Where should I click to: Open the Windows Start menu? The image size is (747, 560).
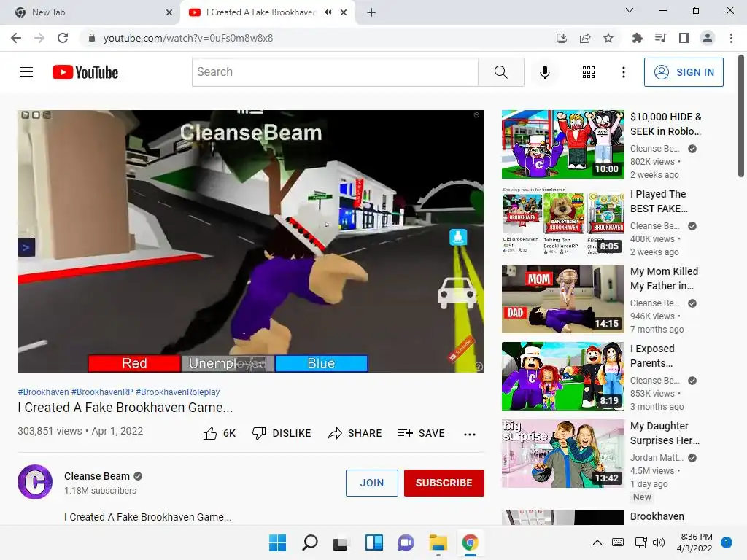tap(277, 542)
